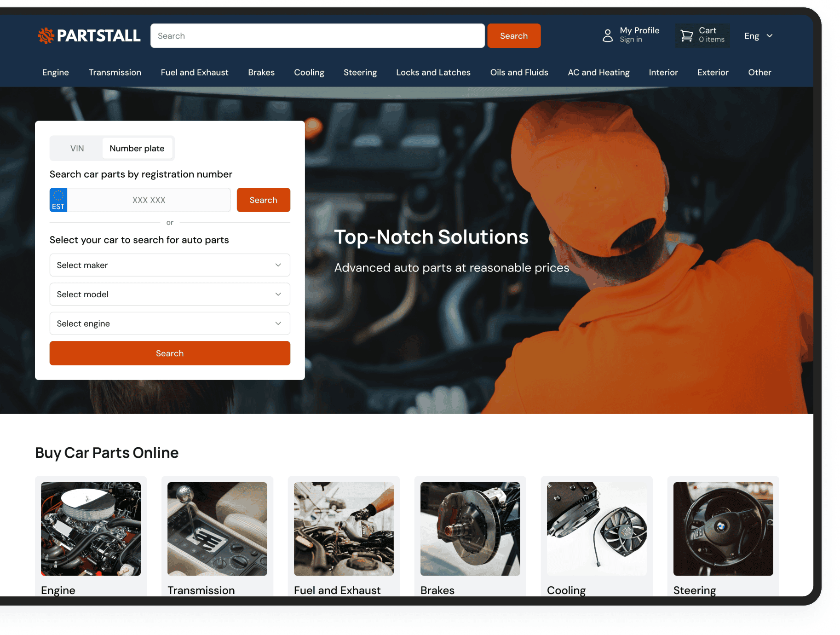Open the Select maker dropdown

[170, 265]
